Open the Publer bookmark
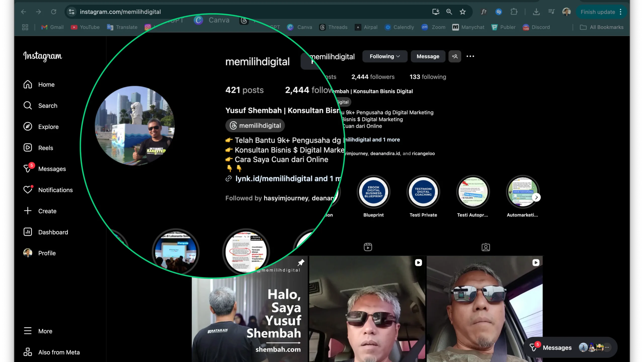Viewport: 644px width, 362px height. (503, 27)
